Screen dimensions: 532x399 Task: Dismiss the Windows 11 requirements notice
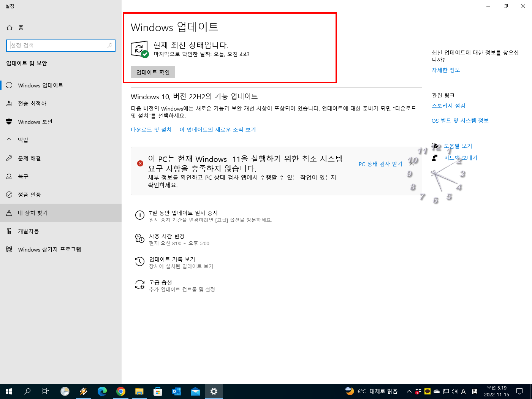412,163
